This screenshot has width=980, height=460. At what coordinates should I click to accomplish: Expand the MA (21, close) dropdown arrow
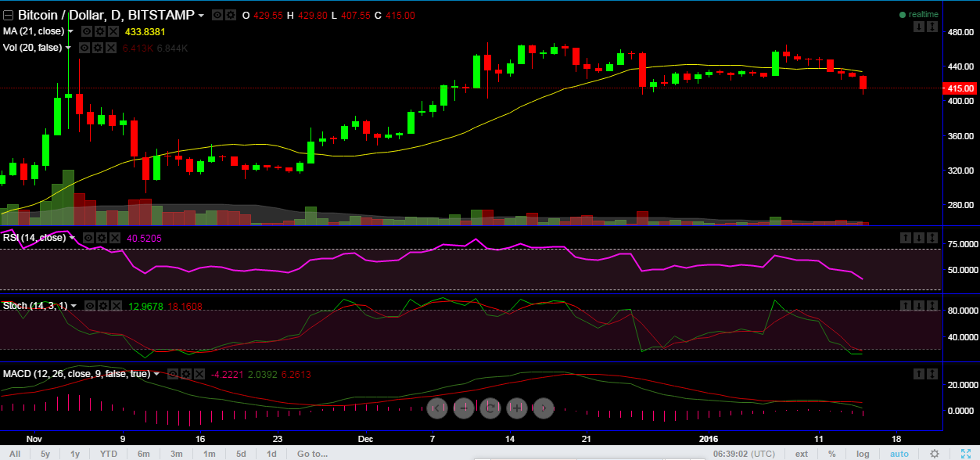tap(71, 31)
